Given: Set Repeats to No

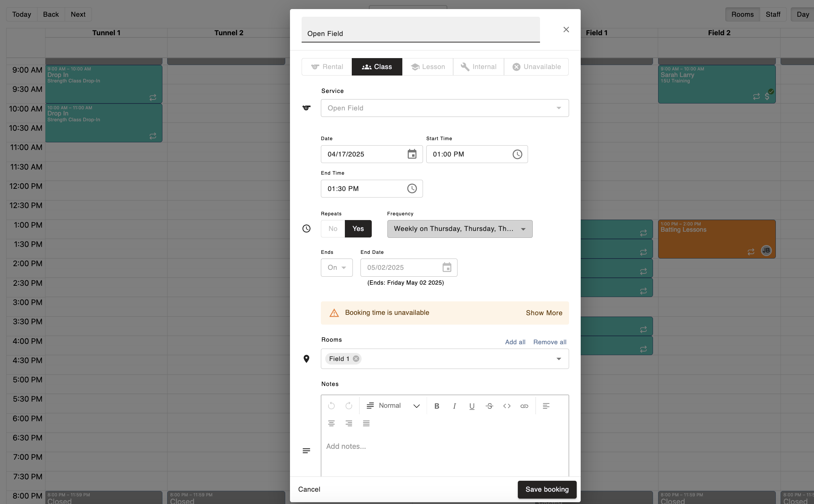Looking at the screenshot, I should pos(333,229).
